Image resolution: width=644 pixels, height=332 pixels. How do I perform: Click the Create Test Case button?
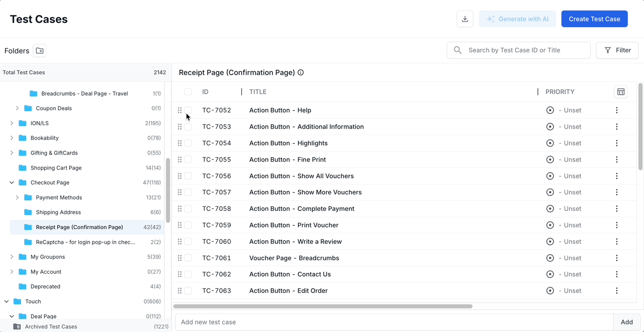(x=594, y=19)
